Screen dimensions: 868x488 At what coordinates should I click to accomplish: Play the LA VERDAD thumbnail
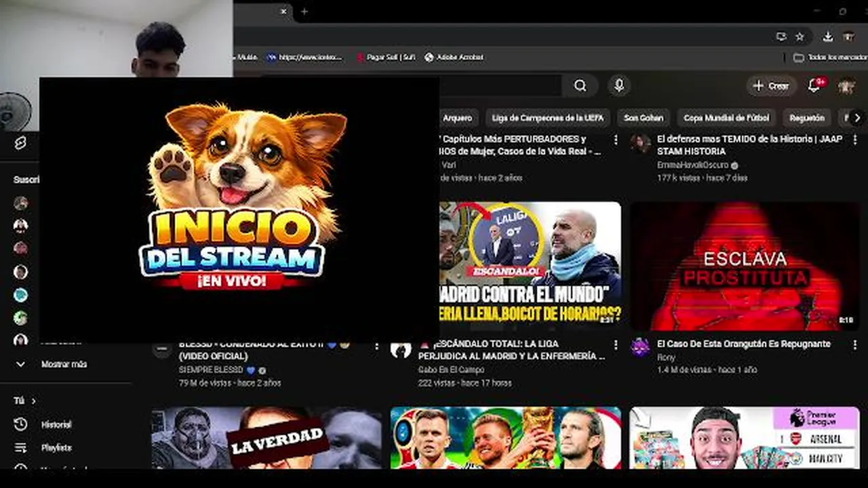[267, 438]
